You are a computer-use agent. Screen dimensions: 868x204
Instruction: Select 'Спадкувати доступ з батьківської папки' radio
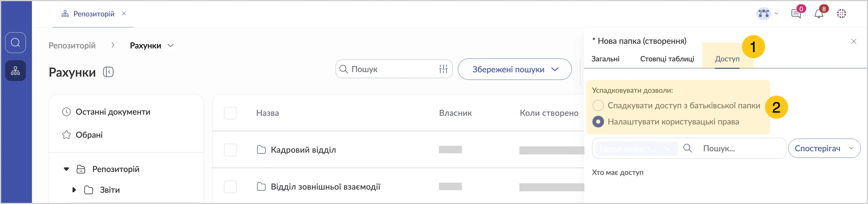598,105
